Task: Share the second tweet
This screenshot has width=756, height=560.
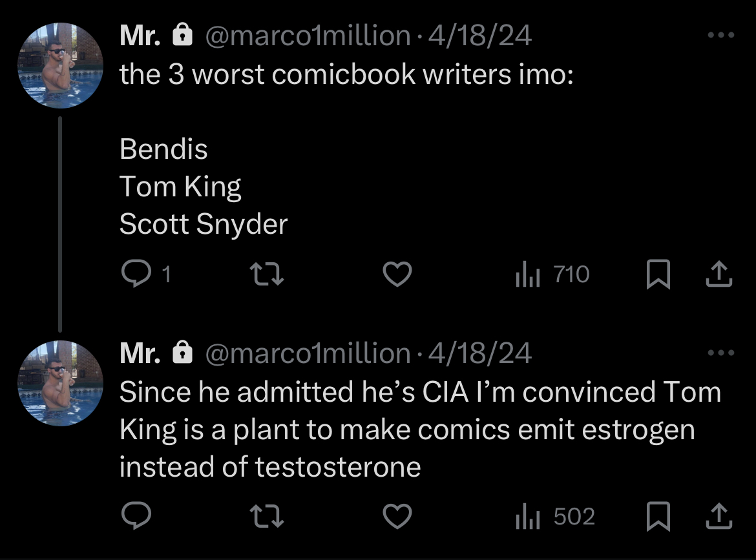Action: [719, 515]
